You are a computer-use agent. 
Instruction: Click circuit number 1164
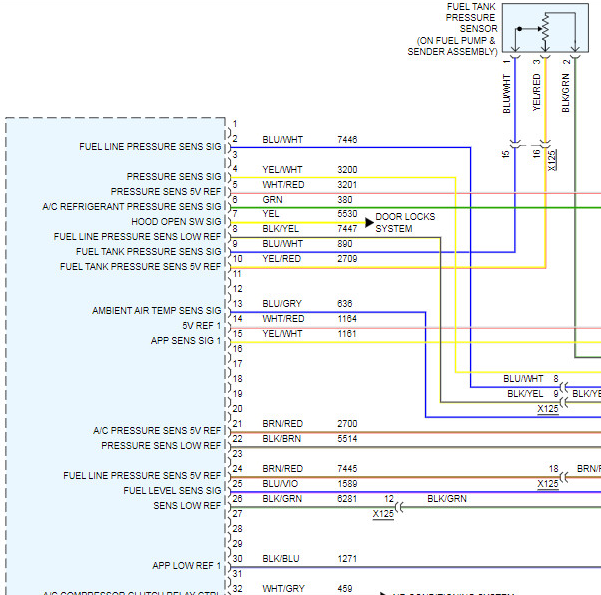point(347,319)
